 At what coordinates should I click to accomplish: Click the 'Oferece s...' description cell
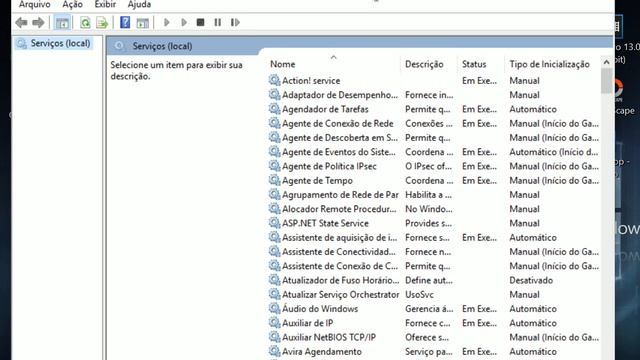click(x=427, y=338)
